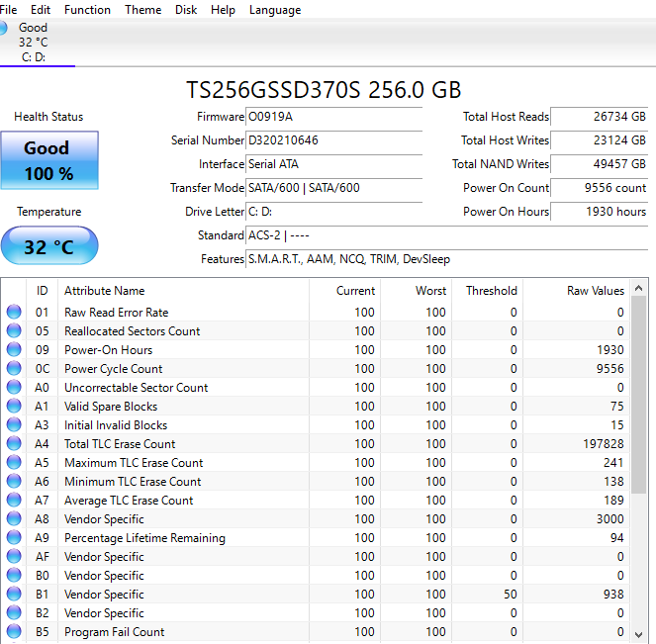
Task: Click status icon for Reallocated Sectors Count
Action: point(14,330)
